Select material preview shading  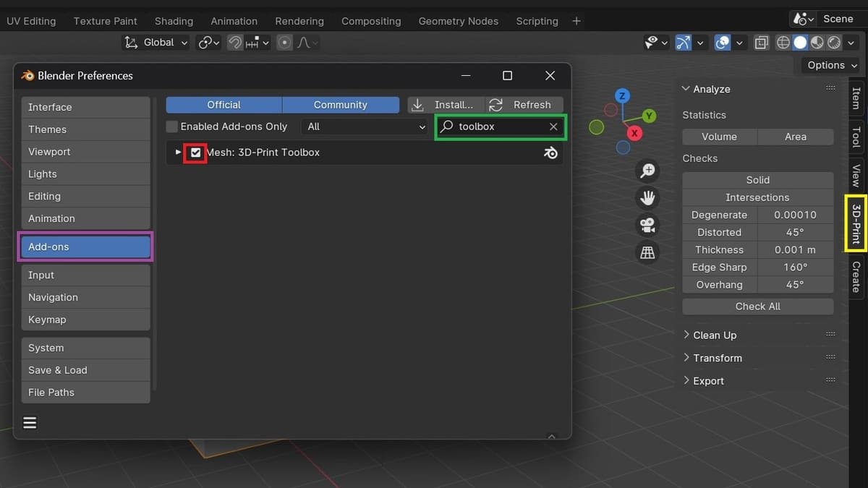click(817, 43)
